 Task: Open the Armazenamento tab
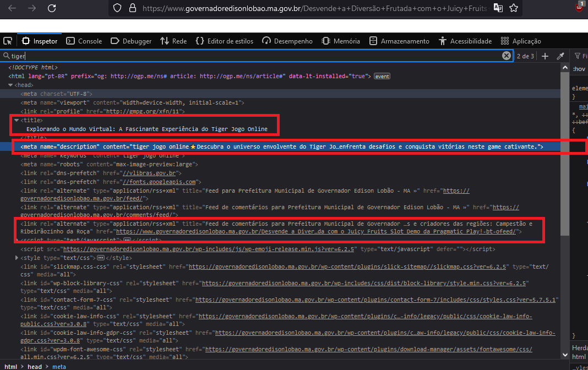[x=399, y=41]
